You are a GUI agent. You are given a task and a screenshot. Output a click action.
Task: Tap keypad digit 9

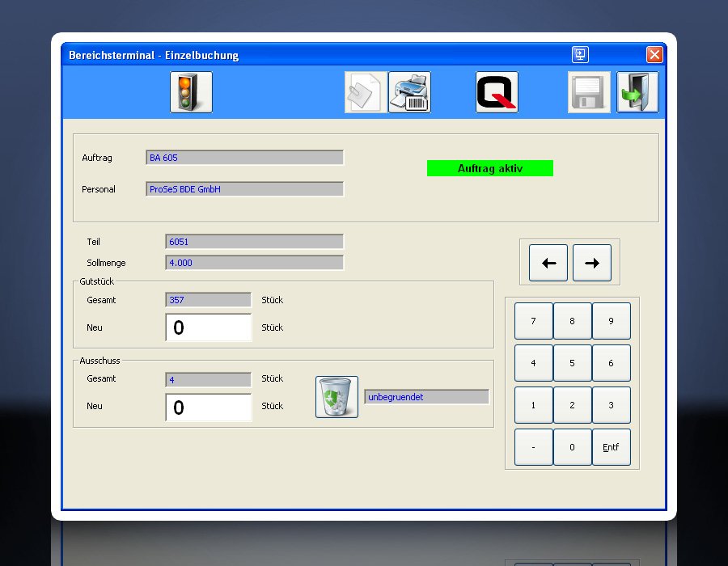coord(612,321)
